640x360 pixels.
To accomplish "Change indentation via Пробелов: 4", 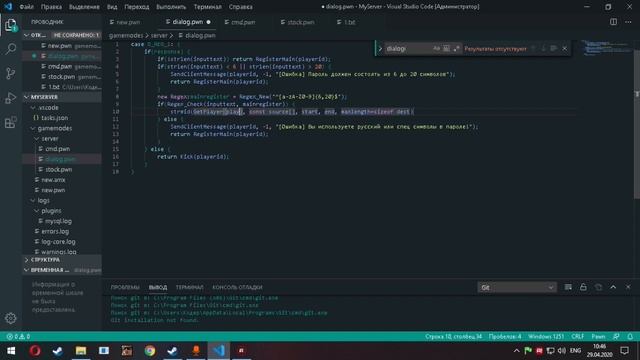I will coord(505,337).
